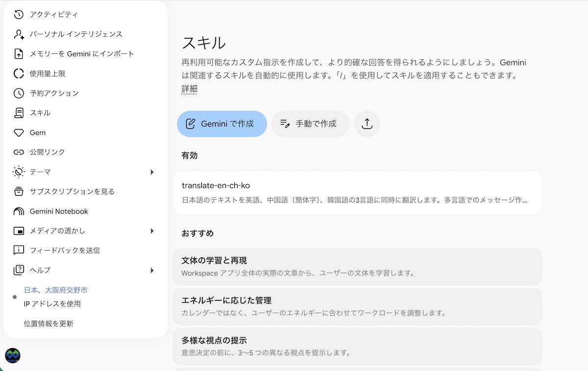The height and width of the screenshot is (371, 588).
Task: Open 多様な視点の提示 recommended skill
Action: (358, 346)
